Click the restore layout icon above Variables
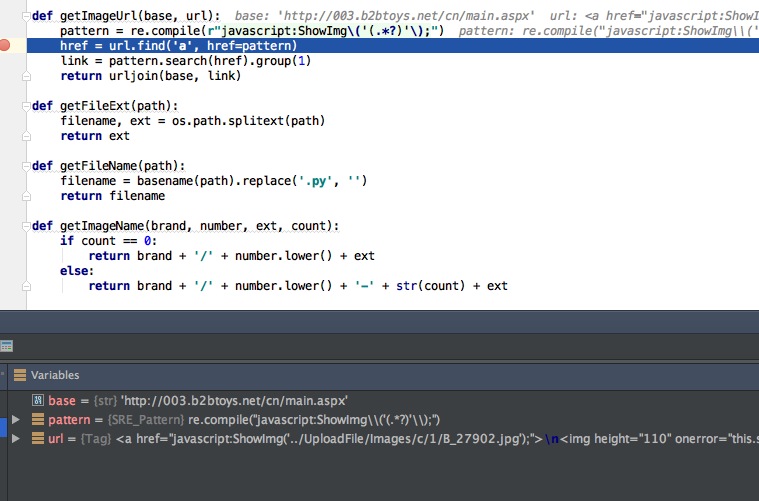This screenshot has height=501, width=759. tap(6, 346)
